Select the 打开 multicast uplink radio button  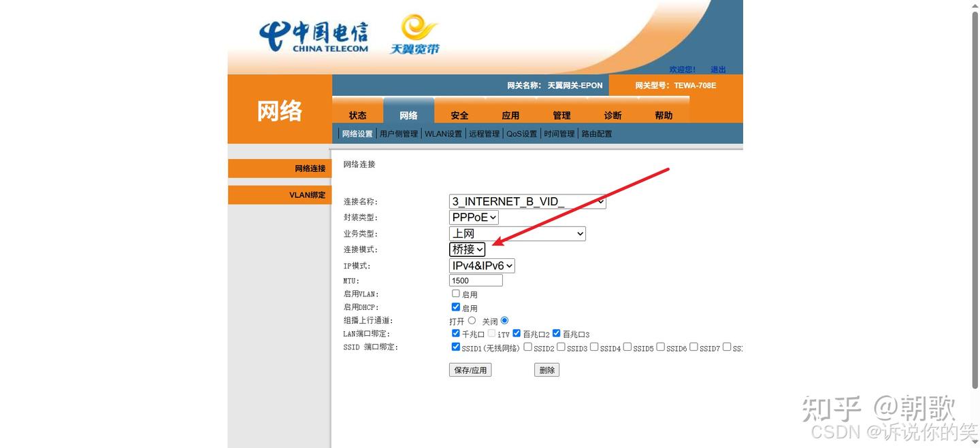472,320
